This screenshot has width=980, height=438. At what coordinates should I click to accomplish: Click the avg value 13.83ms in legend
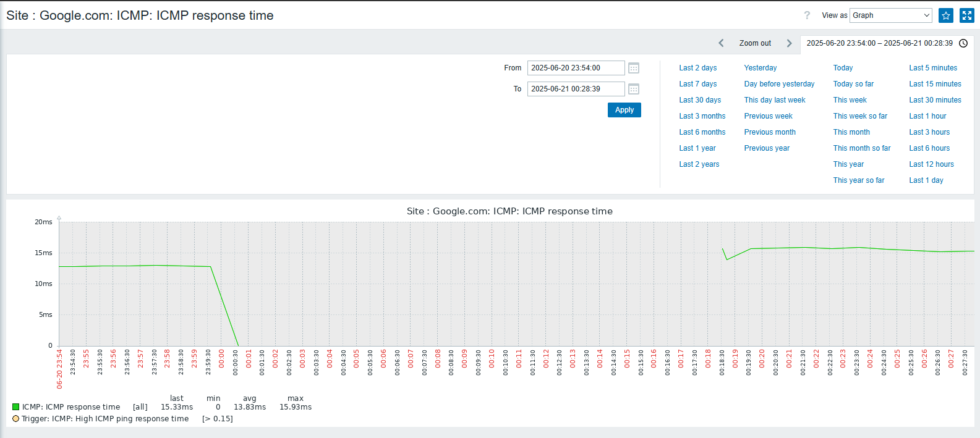pos(250,407)
